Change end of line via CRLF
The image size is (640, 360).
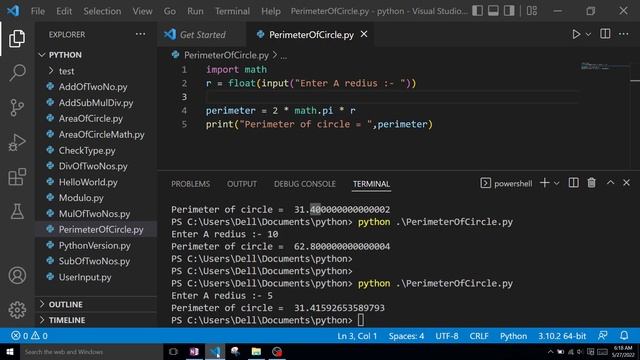(x=479, y=336)
